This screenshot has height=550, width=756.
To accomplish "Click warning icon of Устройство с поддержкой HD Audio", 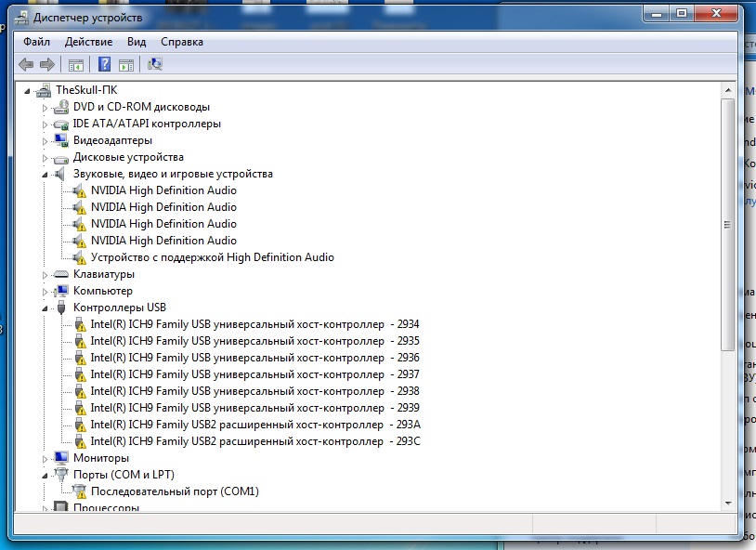I will point(79,257).
